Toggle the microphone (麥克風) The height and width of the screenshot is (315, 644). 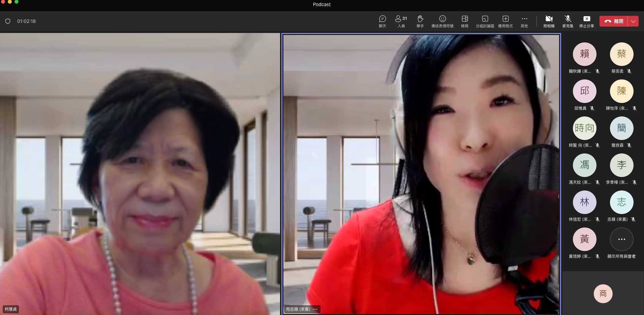568,21
